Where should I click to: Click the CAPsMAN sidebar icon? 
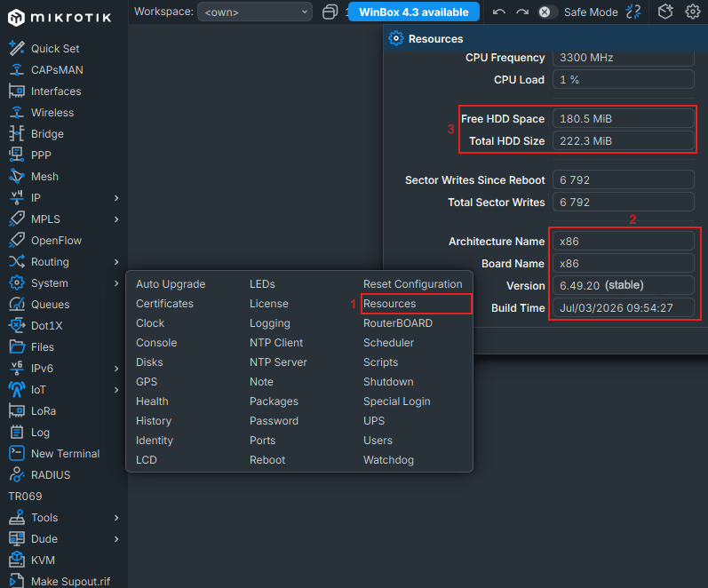(x=17, y=69)
